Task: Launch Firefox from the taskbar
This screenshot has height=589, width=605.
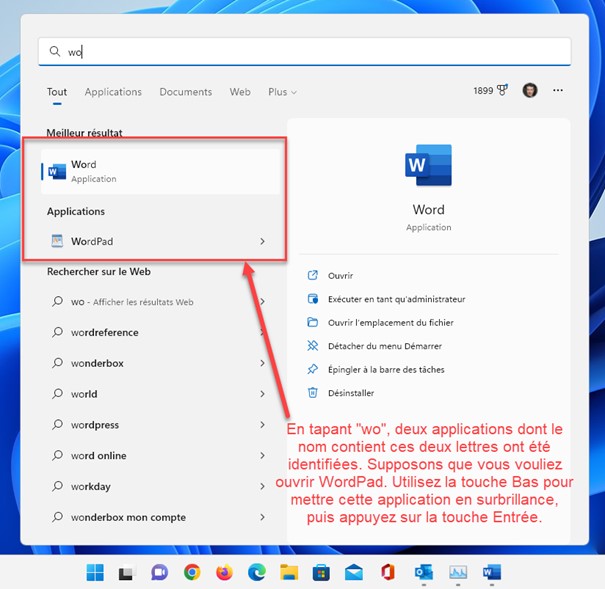Action: click(224, 573)
